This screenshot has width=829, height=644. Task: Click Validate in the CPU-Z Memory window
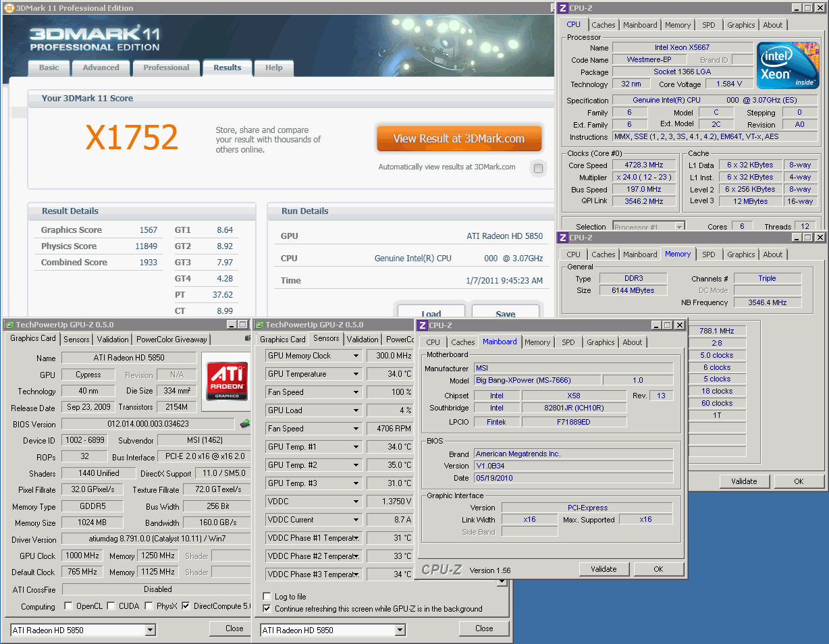point(744,481)
